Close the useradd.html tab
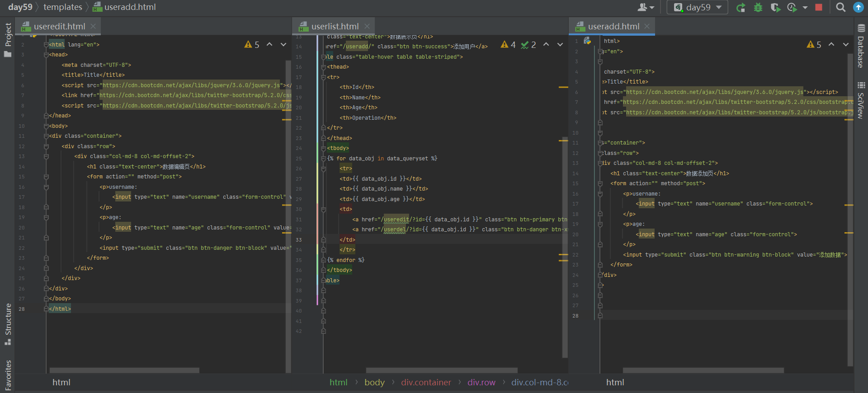The width and height of the screenshot is (868, 393). (647, 26)
